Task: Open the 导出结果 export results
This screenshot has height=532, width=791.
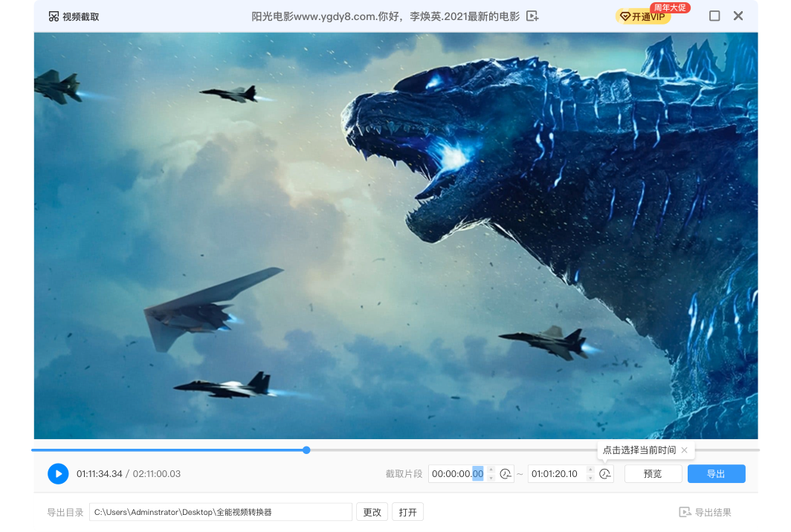Action: pos(706,512)
